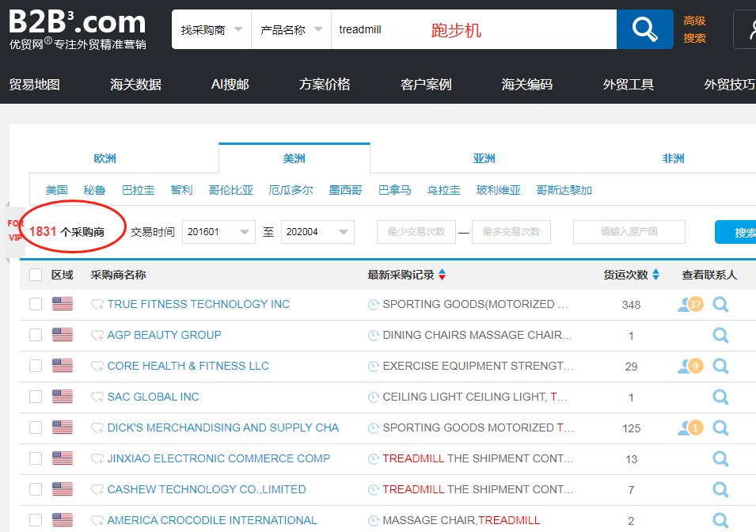Click the 高级搜索 advanced search link
Screen dimensions: 756x532
click(x=694, y=29)
